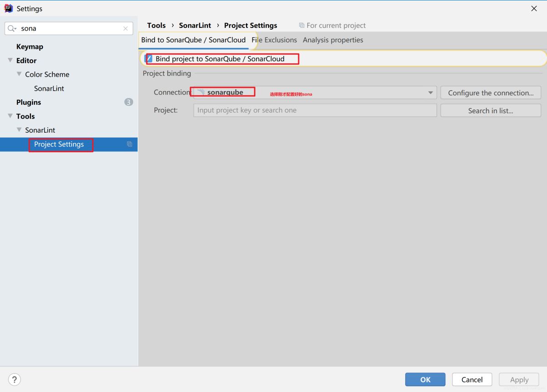
Task: Collapse the Color Scheme node
Action: [19, 74]
